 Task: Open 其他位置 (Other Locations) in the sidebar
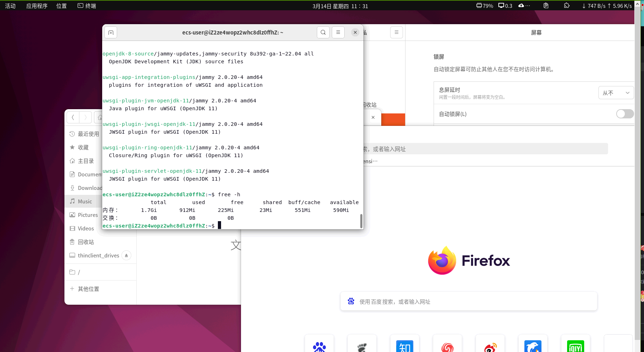100,289
